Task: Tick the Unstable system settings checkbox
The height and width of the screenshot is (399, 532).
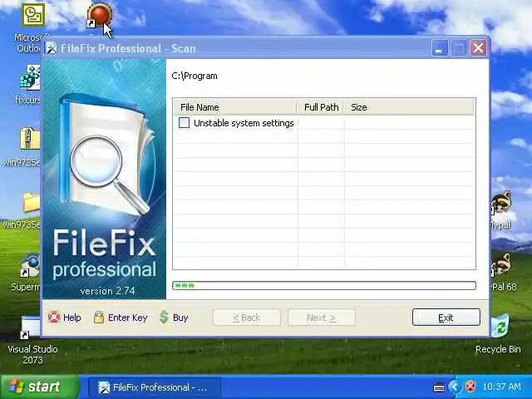Action: pyautogui.click(x=184, y=123)
